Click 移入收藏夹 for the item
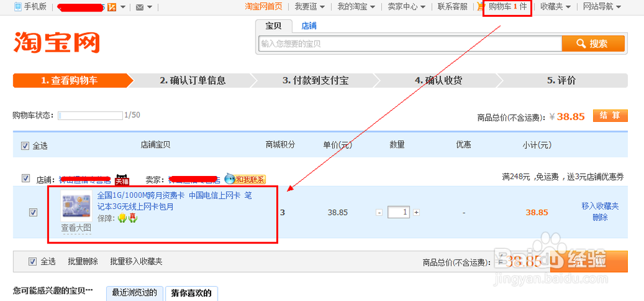This screenshot has height=301, width=644. tap(600, 206)
